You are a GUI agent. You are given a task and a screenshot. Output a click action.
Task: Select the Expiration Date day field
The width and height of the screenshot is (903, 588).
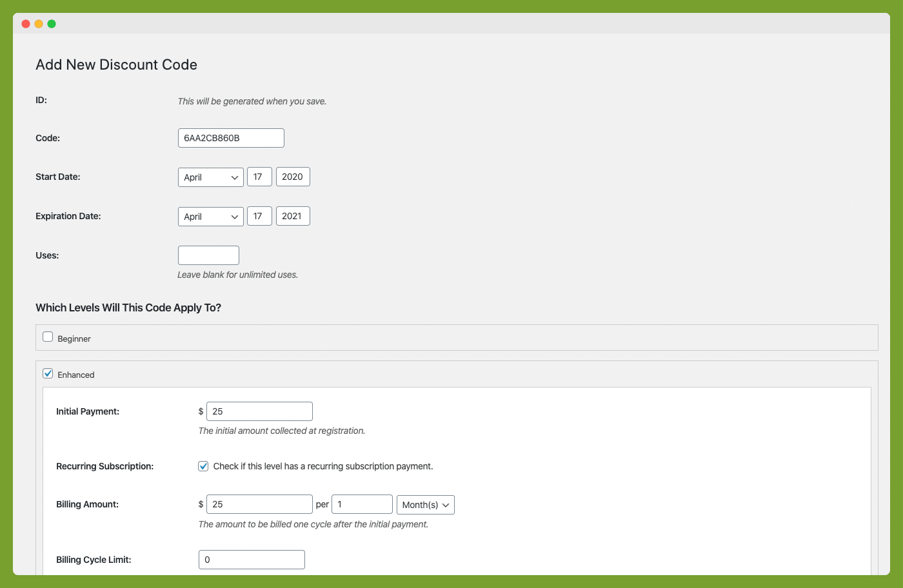click(x=259, y=216)
